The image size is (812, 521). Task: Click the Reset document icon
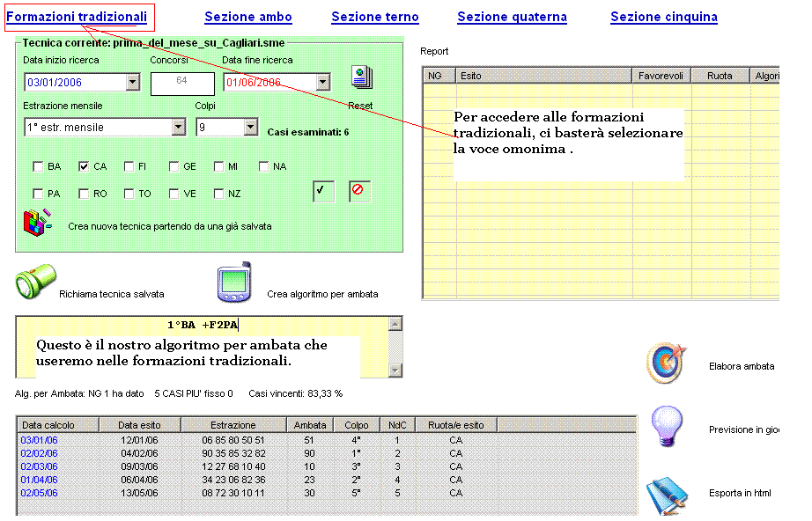click(361, 77)
